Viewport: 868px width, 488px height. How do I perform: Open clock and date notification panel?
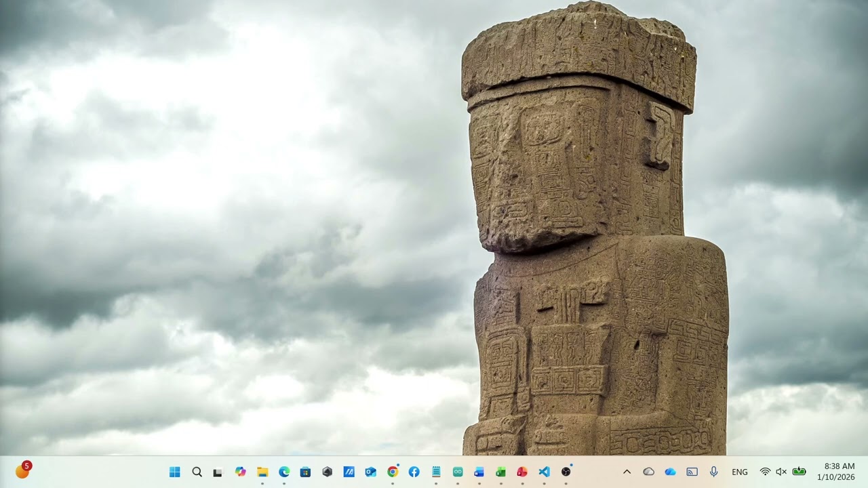coord(839,472)
